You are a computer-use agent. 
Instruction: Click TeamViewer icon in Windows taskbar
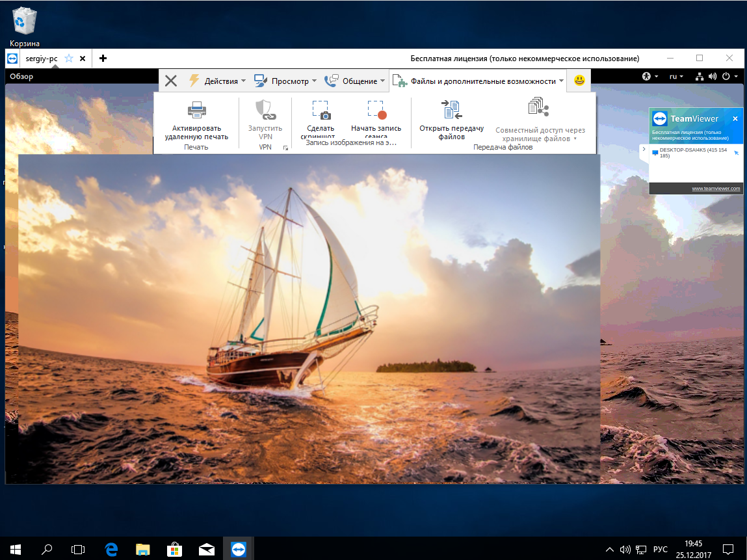[x=238, y=549]
